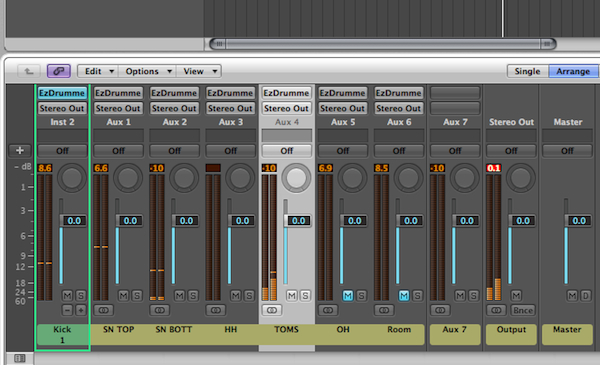The image size is (600, 365).
Task: Toggle stereo format icon on Stereo Out
Action: [496, 310]
